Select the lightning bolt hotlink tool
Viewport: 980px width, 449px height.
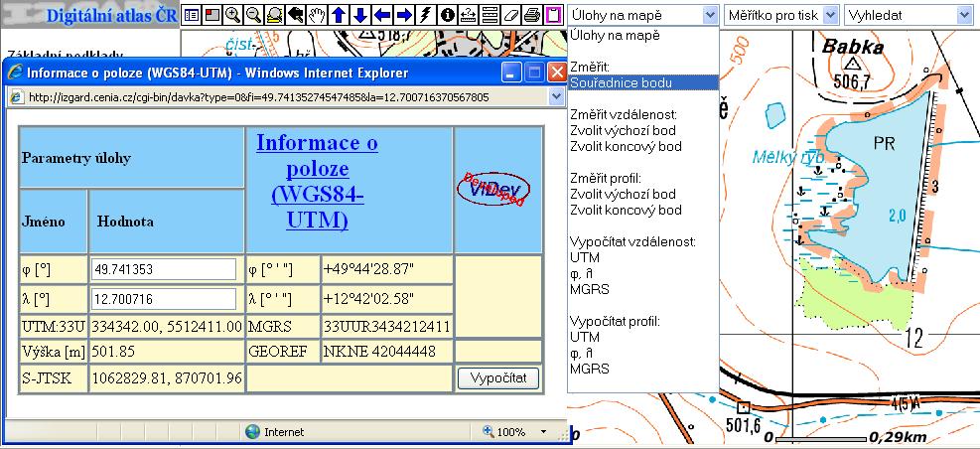(425, 14)
